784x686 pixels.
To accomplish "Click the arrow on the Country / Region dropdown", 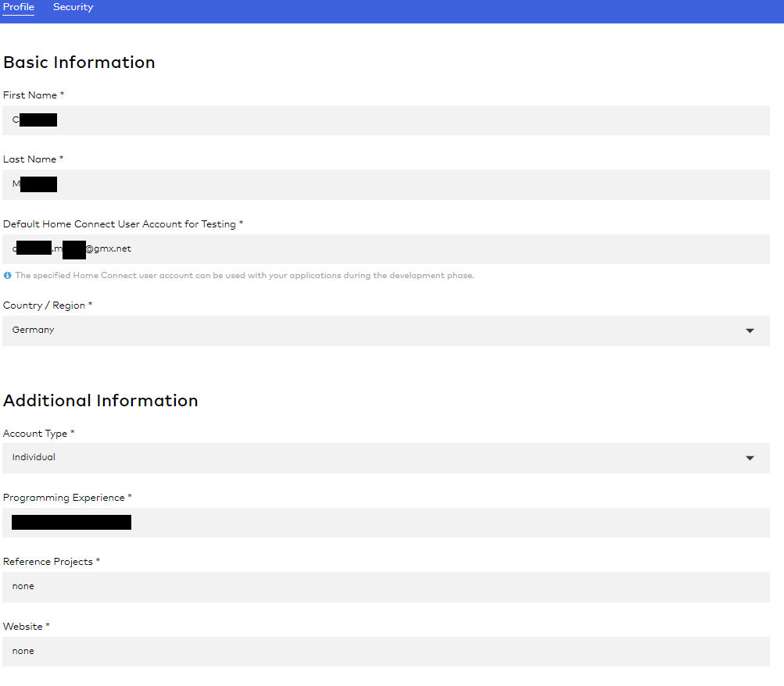I will (x=750, y=330).
